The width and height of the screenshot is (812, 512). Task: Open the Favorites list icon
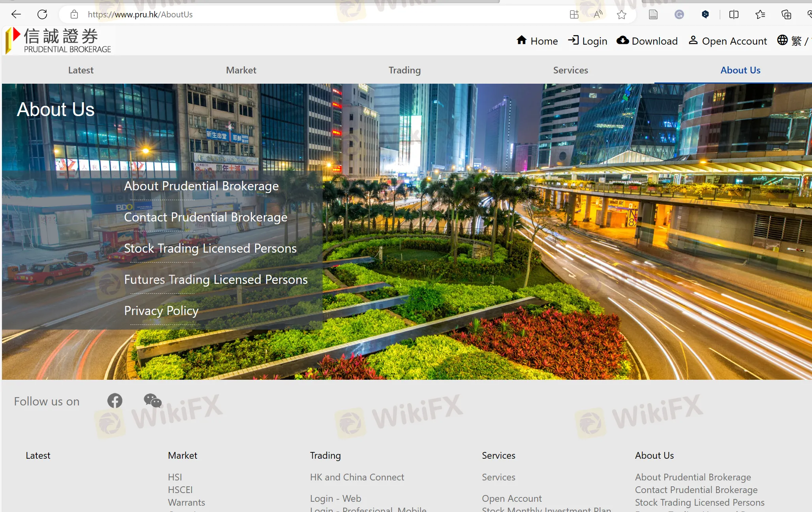tap(760, 15)
